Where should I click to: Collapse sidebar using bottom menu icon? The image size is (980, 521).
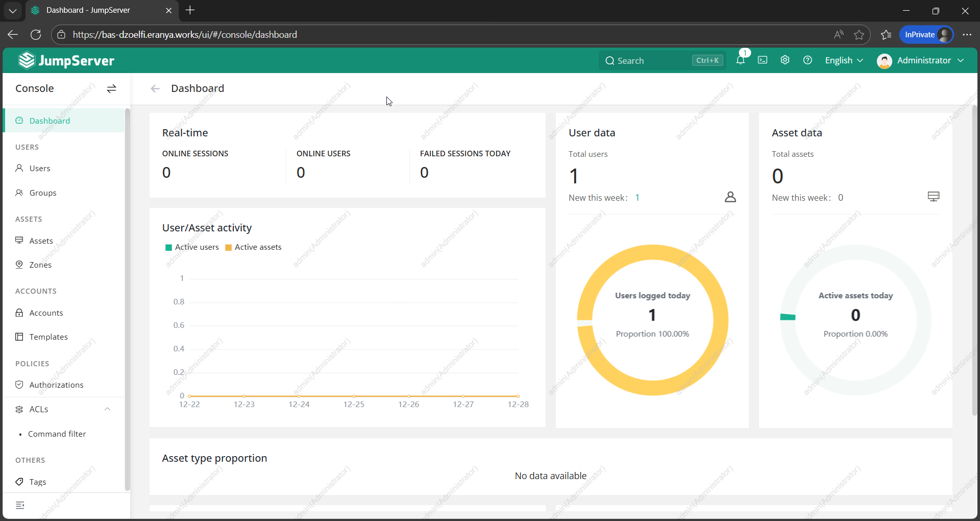20,505
